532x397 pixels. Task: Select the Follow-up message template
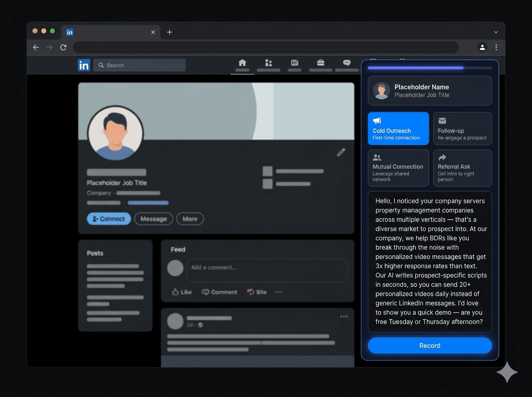click(462, 128)
